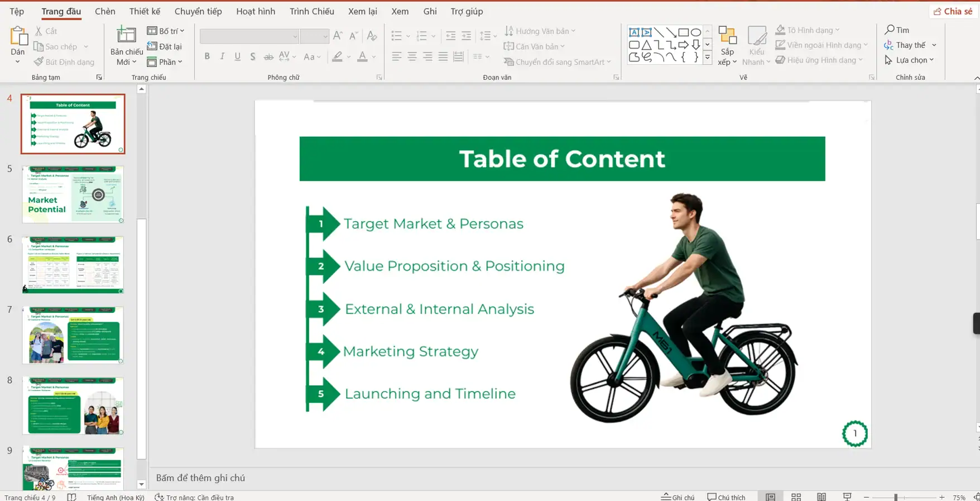The width and height of the screenshot is (980, 501).
Task: Toggle Underline formatting
Action: (238, 56)
